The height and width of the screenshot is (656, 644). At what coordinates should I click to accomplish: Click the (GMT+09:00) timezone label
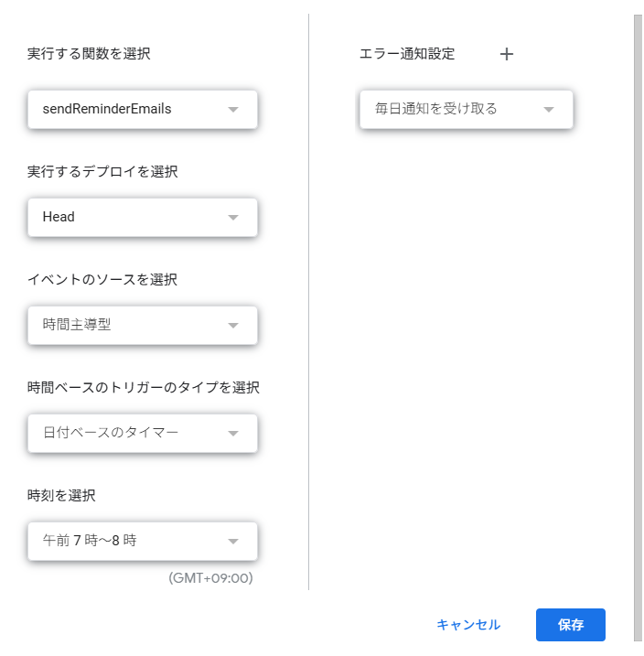210,578
